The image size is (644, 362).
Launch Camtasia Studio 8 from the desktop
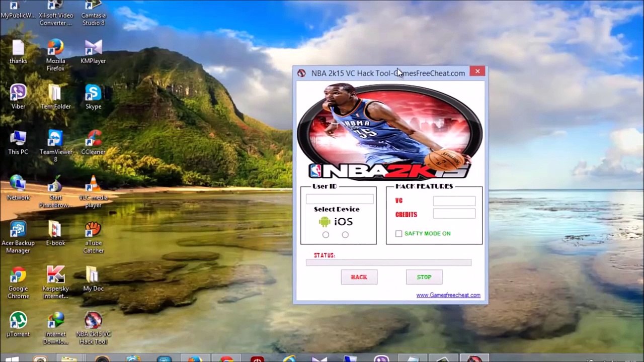point(93,14)
